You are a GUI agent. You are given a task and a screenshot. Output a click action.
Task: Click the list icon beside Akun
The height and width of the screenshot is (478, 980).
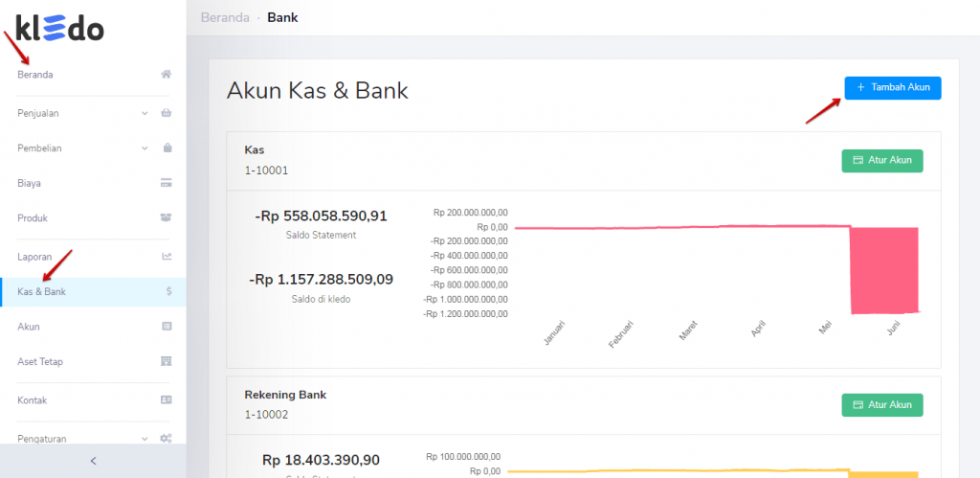click(x=167, y=327)
